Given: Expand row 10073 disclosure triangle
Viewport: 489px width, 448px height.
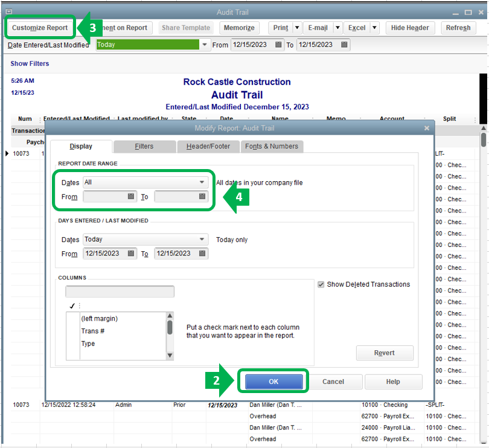Looking at the screenshot, I should [x=7, y=153].
